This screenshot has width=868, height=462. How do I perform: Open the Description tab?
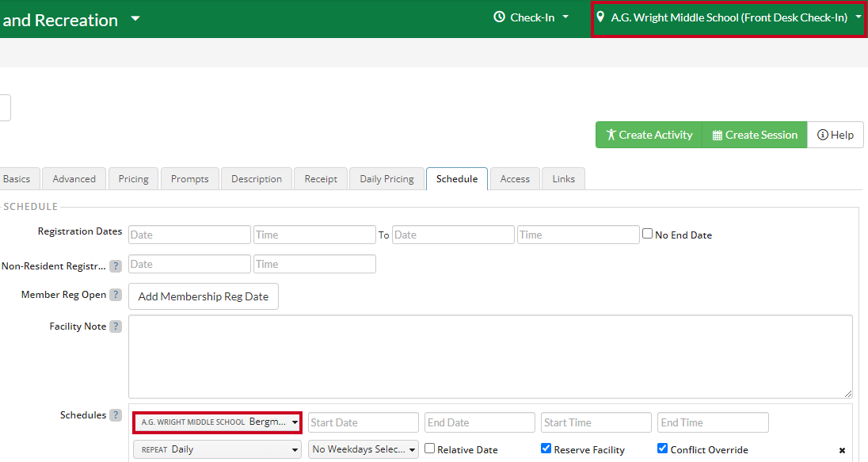point(257,179)
